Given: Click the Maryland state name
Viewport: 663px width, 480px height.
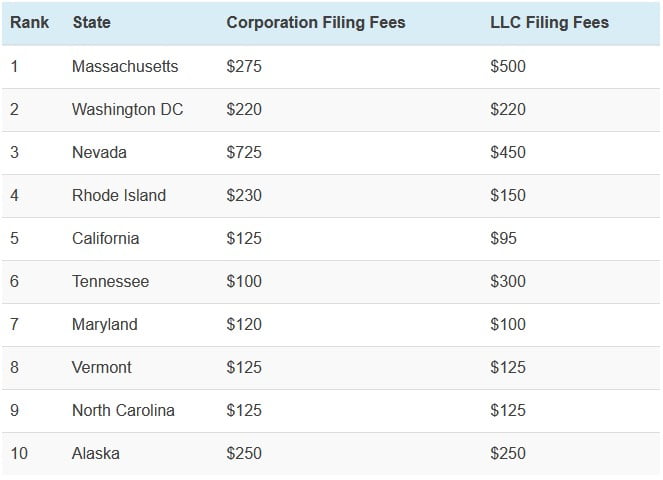Looking at the screenshot, I should coord(104,324).
